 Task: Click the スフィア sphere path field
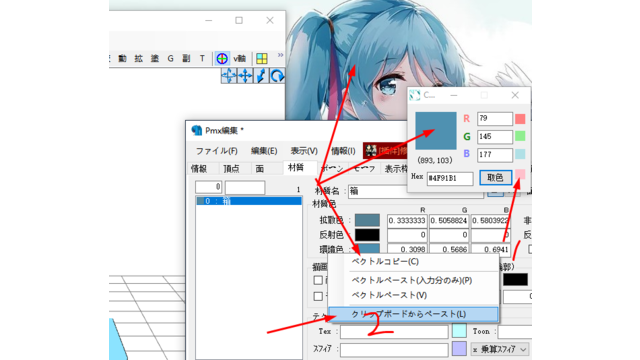tap(394, 350)
